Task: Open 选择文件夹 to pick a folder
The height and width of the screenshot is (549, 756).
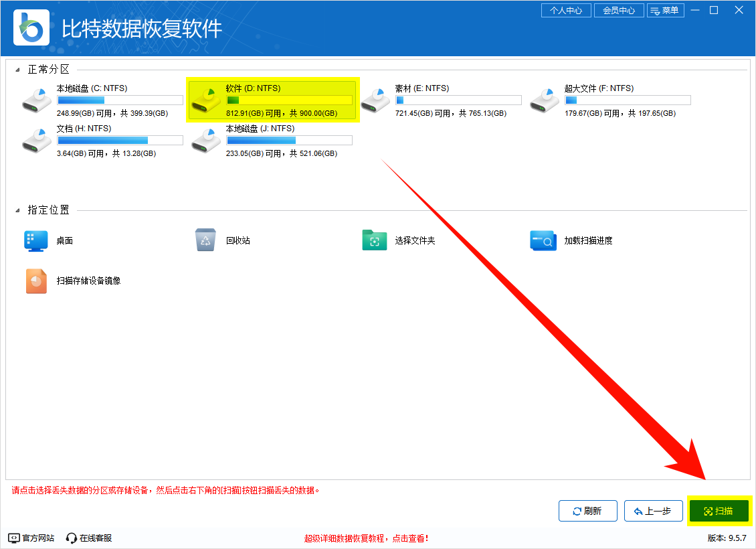Action: click(375, 240)
